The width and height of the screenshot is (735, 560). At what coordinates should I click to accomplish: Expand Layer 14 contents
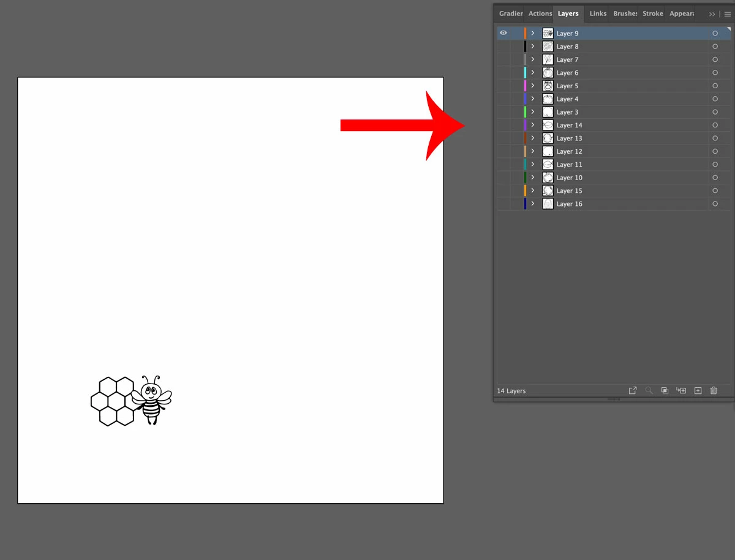click(533, 125)
